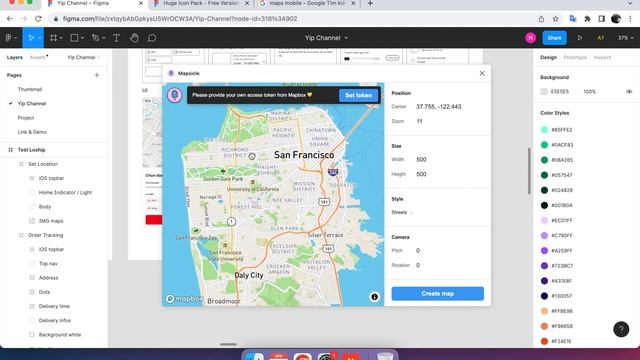Open the Thumbnail page
Viewport: 640px width, 360px height.
pos(30,89)
